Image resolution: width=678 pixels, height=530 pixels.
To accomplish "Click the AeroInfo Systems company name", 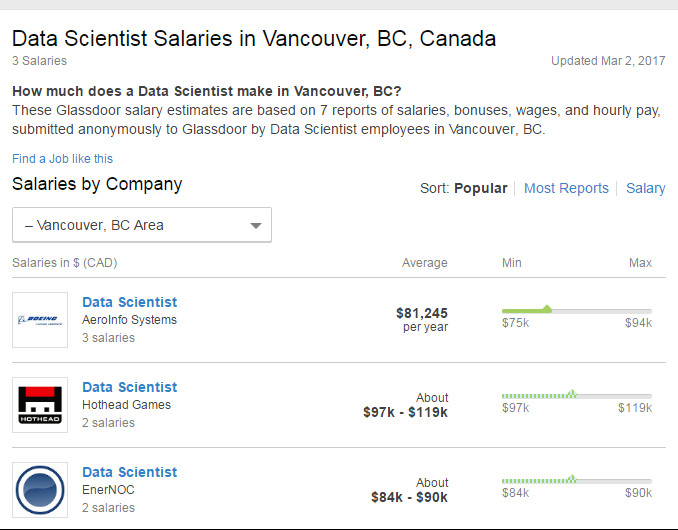I will tap(129, 320).
